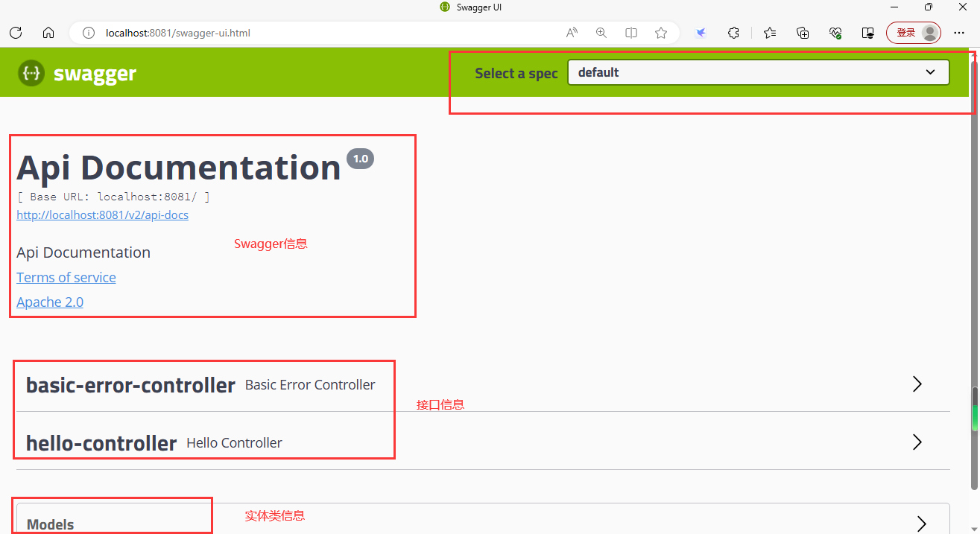Click the swagger brand name text
980x534 pixels.
coord(95,74)
